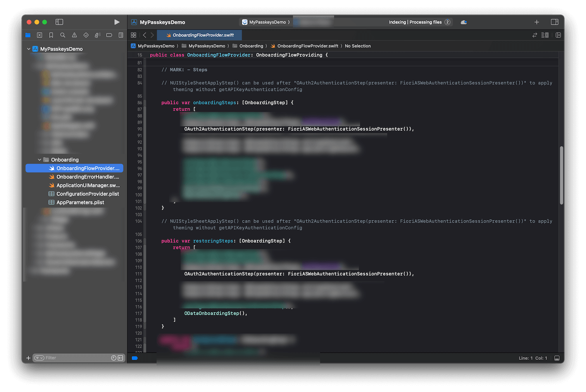Image resolution: width=586 pixels, height=392 pixels.
Task: Select the Breakpoint navigator capsule icon
Action: pos(109,35)
